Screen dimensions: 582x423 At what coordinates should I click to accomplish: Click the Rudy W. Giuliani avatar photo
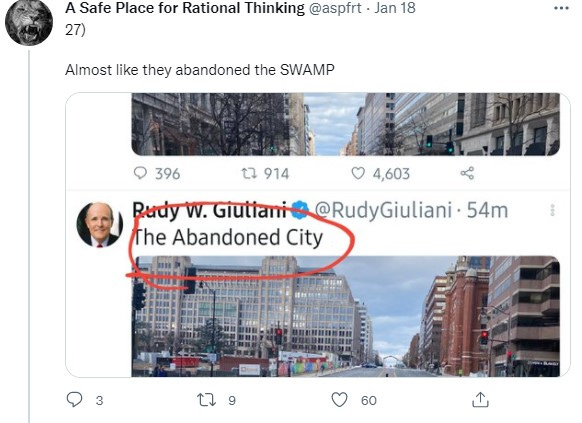pyautogui.click(x=99, y=224)
